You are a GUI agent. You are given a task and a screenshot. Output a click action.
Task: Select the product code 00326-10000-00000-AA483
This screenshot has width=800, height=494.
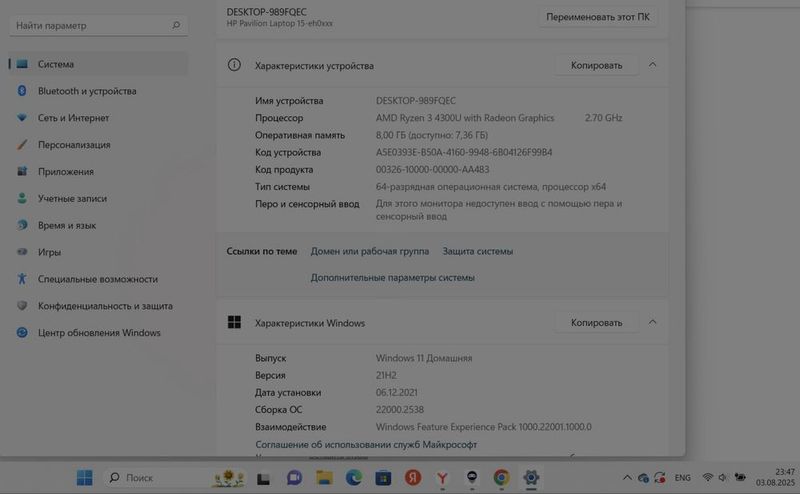click(x=432, y=169)
